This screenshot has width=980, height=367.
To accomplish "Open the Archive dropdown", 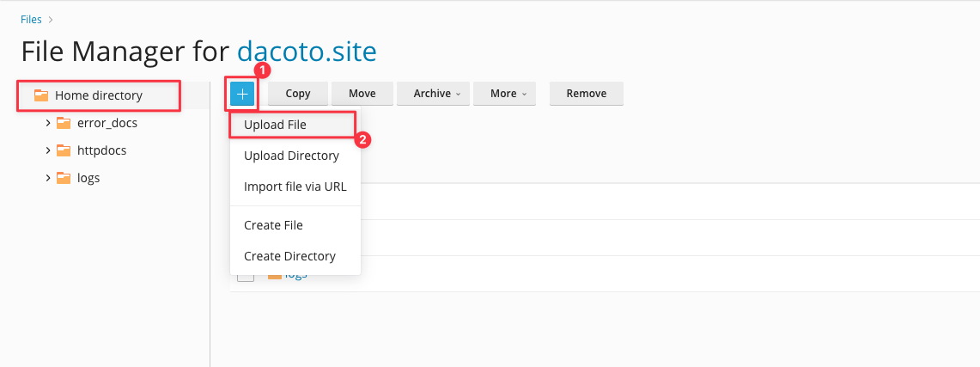I will pyautogui.click(x=436, y=94).
